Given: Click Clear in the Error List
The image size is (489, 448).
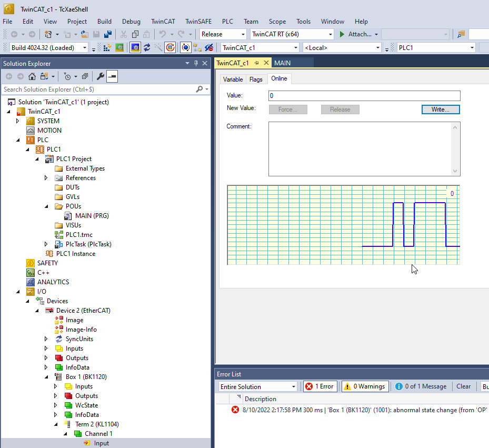Looking at the screenshot, I should click(463, 386).
